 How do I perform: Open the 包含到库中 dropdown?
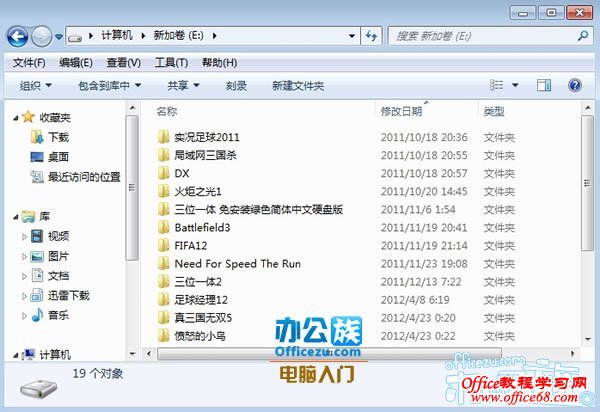(x=109, y=86)
